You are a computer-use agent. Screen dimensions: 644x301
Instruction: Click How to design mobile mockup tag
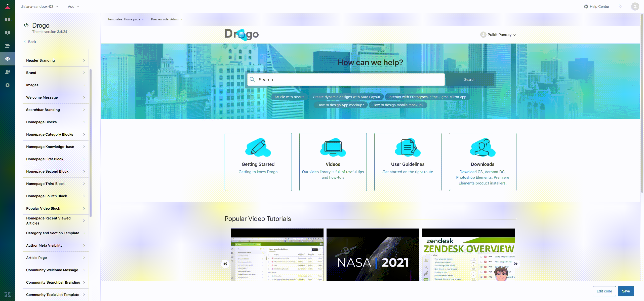(x=398, y=105)
